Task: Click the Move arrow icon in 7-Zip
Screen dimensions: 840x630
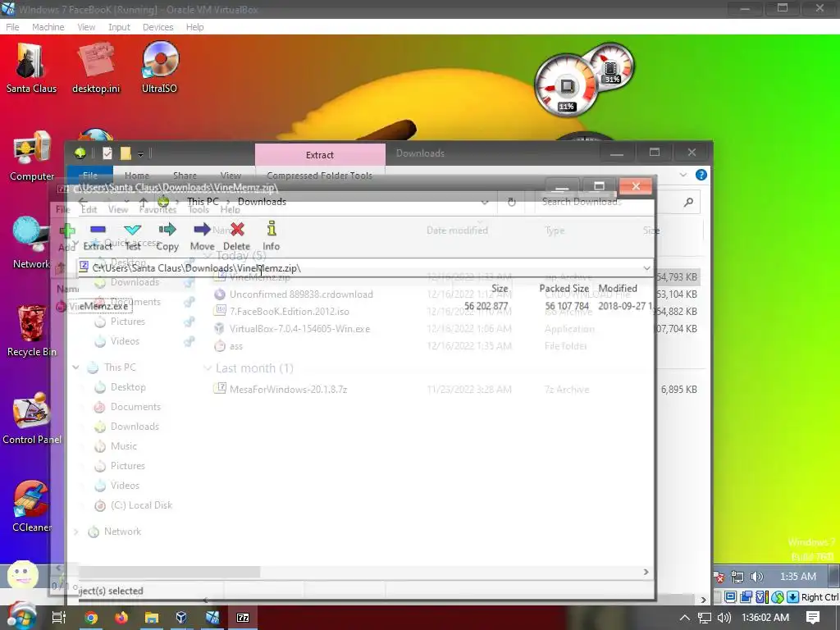Action: point(202,230)
